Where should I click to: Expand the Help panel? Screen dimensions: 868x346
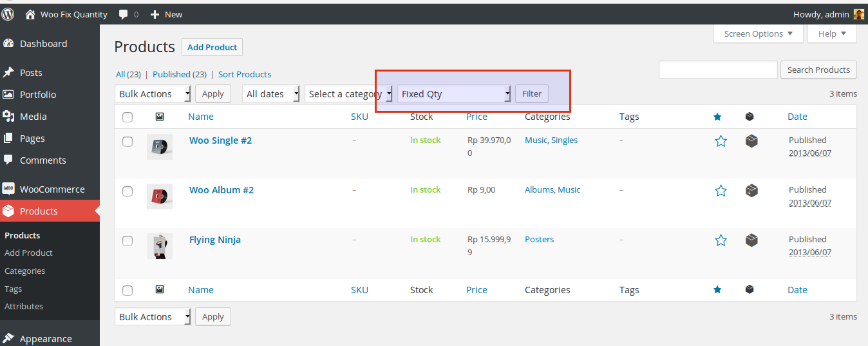click(x=832, y=34)
